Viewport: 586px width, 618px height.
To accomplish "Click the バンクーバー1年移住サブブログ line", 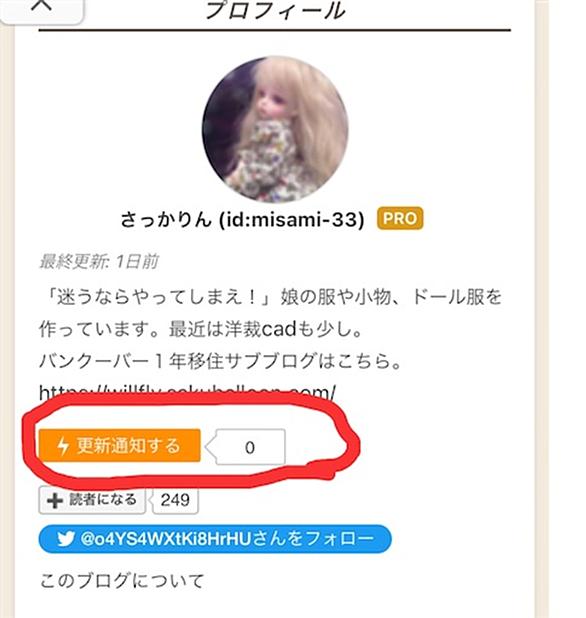I will (x=220, y=361).
